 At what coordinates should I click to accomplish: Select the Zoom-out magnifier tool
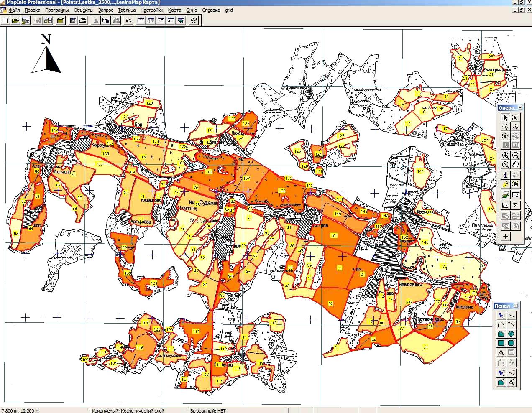pyautogui.click(x=516, y=155)
